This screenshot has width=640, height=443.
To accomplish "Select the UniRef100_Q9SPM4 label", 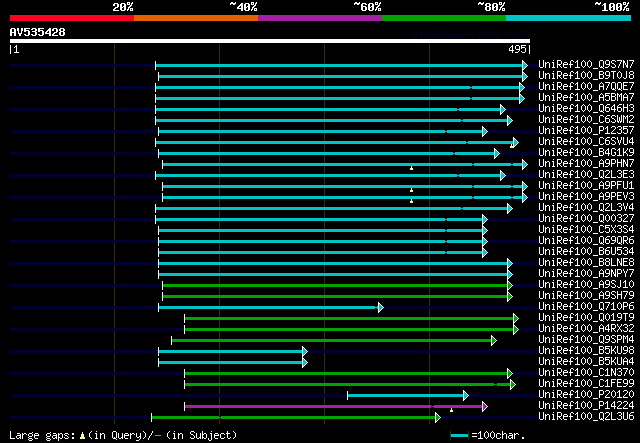I will tap(586, 340).
